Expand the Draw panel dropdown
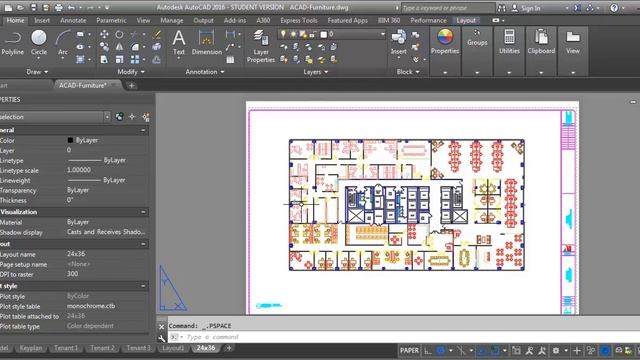This screenshot has height=360, width=640. coord(37,72)
